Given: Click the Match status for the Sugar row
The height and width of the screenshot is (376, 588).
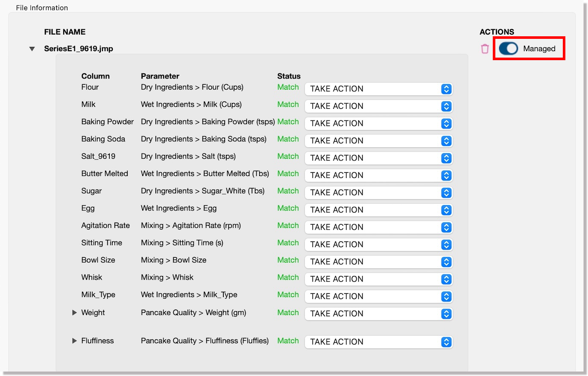Looking at the screenshot, I should (x=288, y=191).
